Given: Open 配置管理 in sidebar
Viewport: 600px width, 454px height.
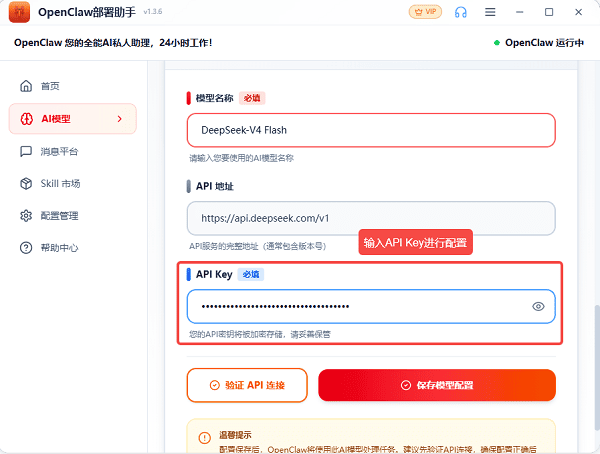Looking at the screenshot, I should point(73,216).
